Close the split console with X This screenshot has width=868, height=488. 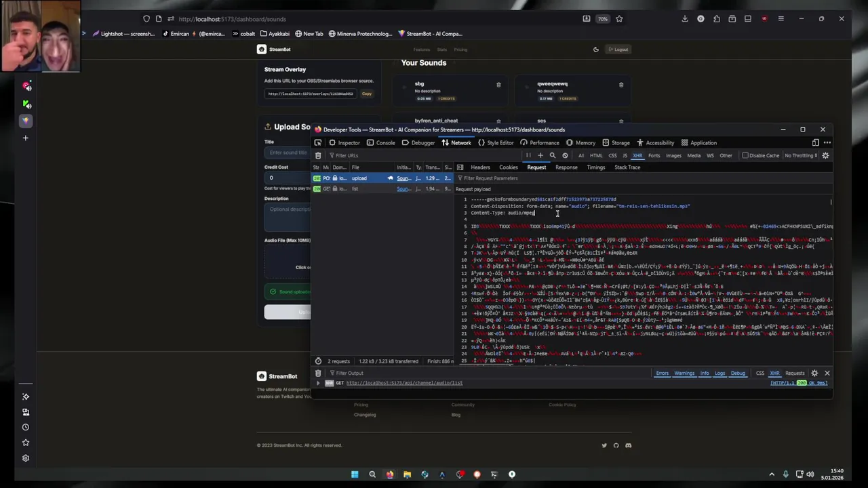(827, 373)
